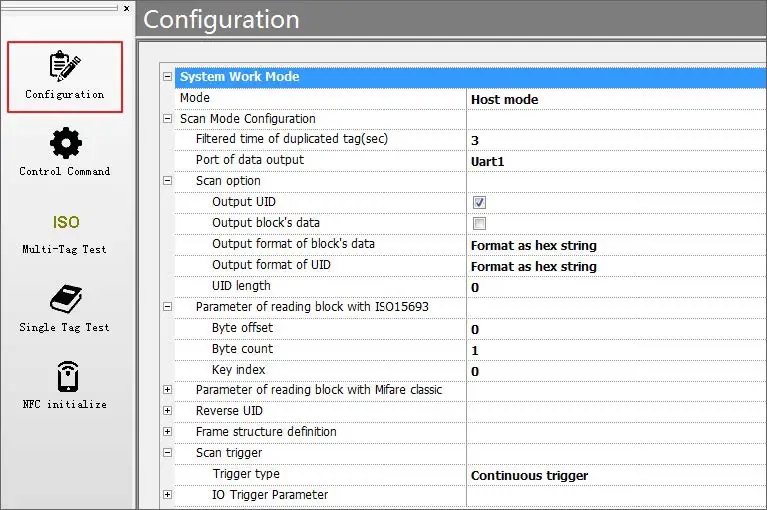This screenshot has width=767, height=510.
Task: Uncheck the Output UID checkbox
Action: [479, 202]
